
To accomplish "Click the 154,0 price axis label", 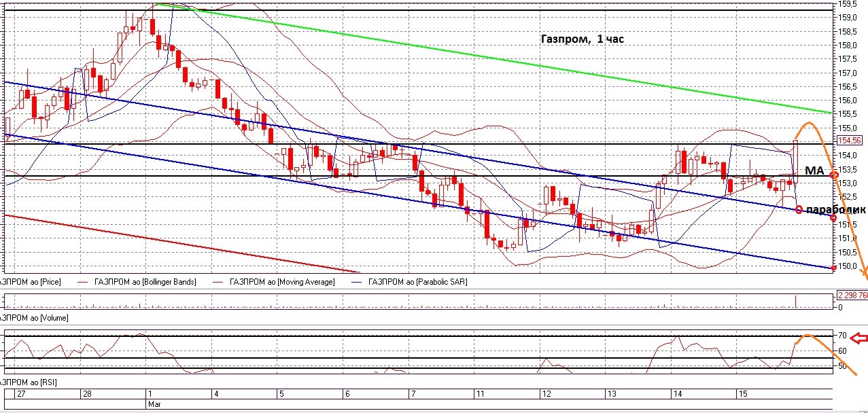I will 847,156.
